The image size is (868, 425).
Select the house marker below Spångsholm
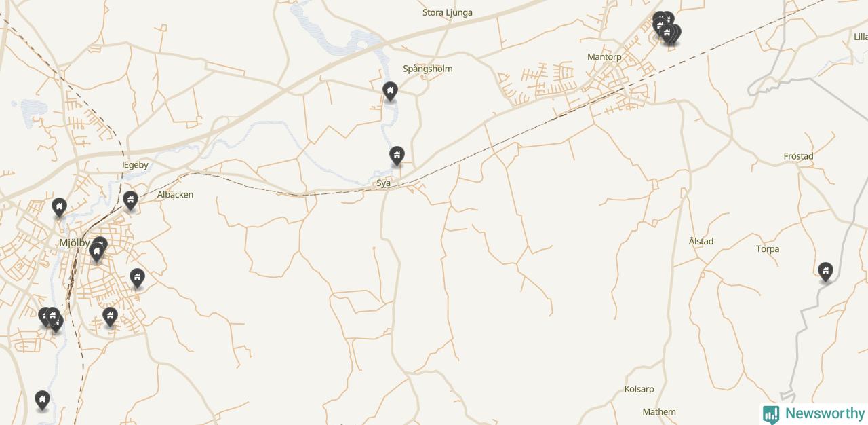[x=390, y=92]
